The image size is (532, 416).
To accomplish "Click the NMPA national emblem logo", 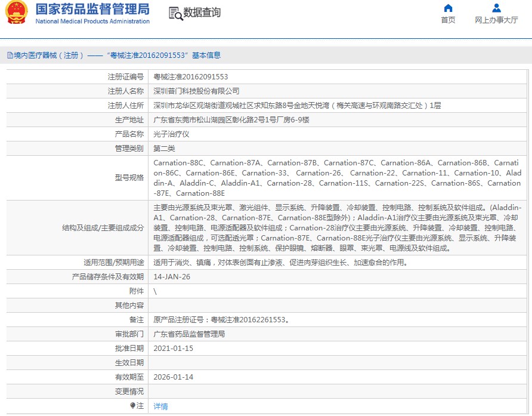I will pos(17,13).
